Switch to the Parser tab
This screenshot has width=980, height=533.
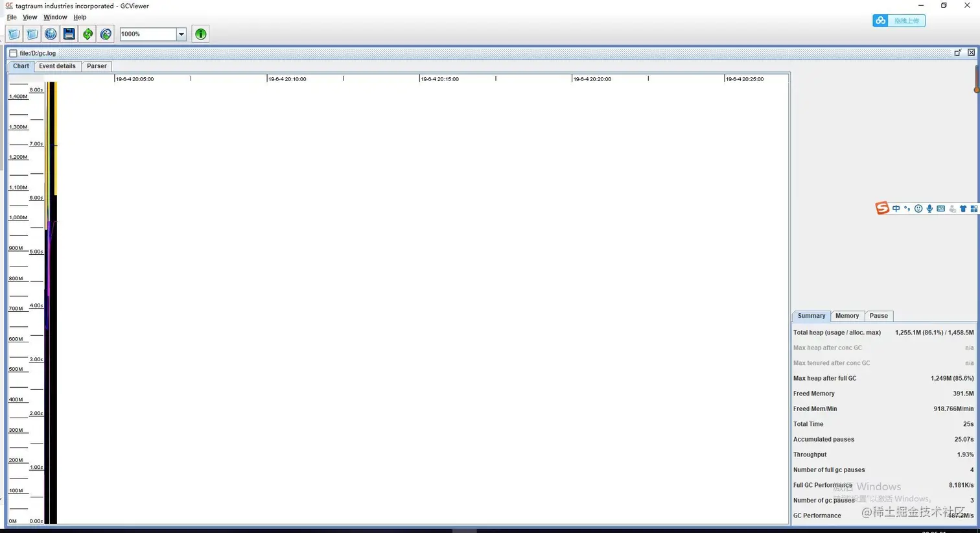(x=97, y=66)
